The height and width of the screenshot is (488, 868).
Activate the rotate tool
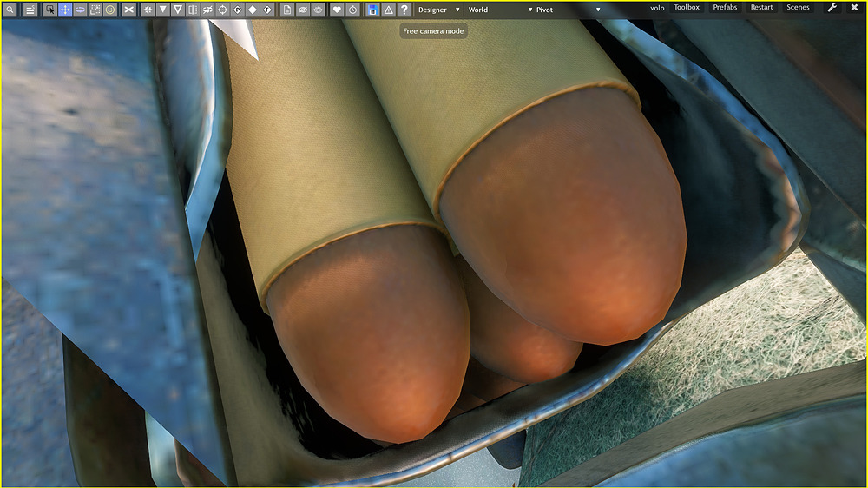(x=80, y=10)
